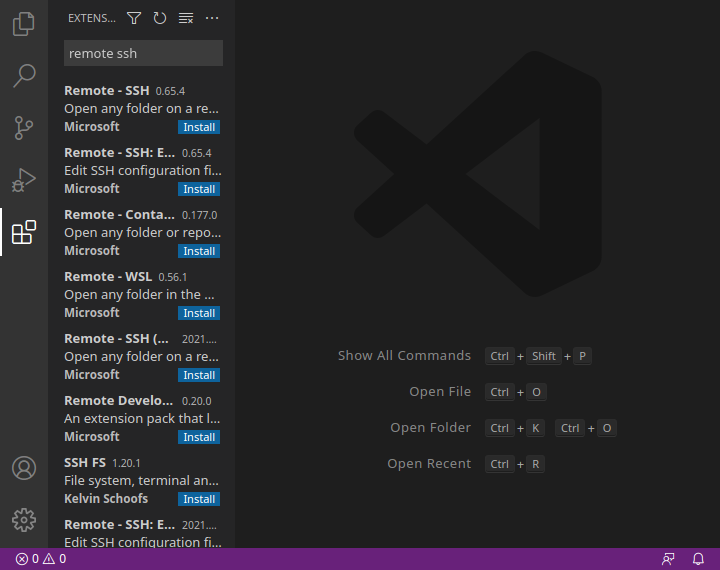Viewport: 720px width, 570px height.
Task: Open notifications bell in status bar
Action: pyautogui.click(x=698, y=559)
